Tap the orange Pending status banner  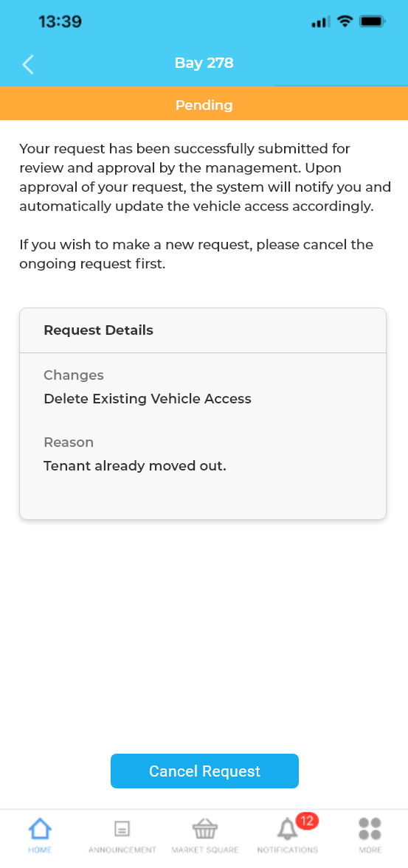[204, 104]
